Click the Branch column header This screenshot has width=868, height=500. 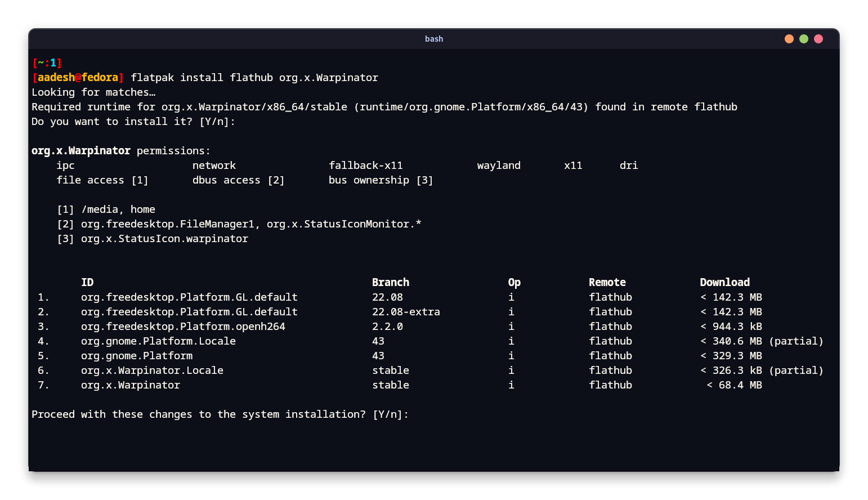[391, 282]
